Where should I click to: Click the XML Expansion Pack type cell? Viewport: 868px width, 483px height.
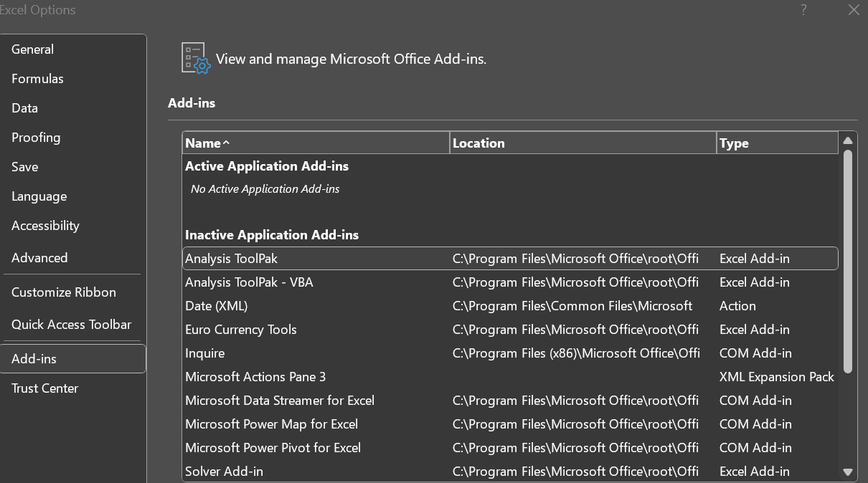[x=777, y=377]
